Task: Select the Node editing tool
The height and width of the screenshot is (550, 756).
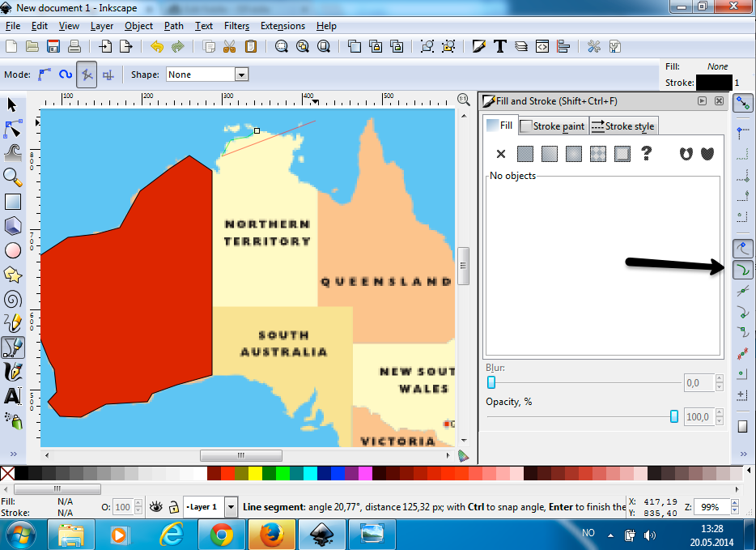Action: point(13,128)
